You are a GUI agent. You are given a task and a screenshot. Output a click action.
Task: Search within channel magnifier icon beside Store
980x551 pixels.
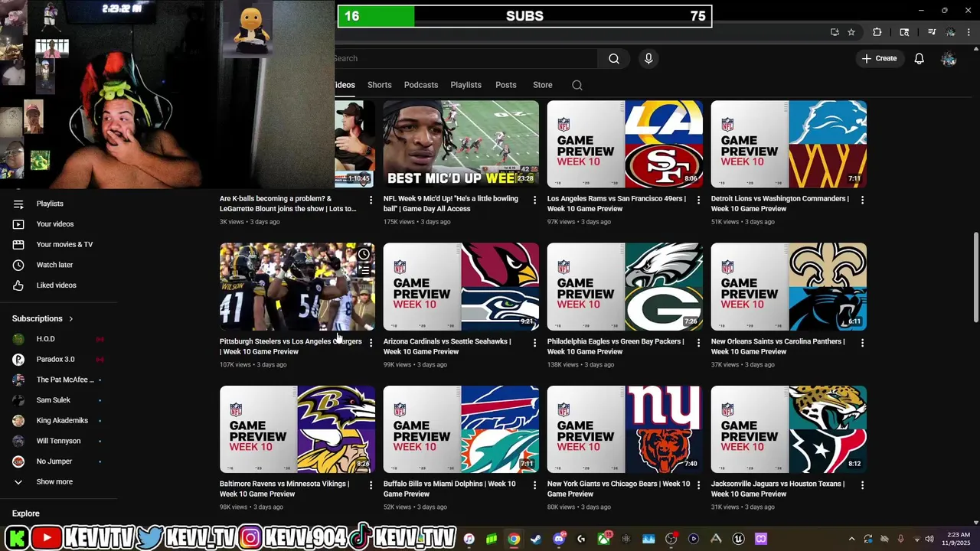pos(577,85)
